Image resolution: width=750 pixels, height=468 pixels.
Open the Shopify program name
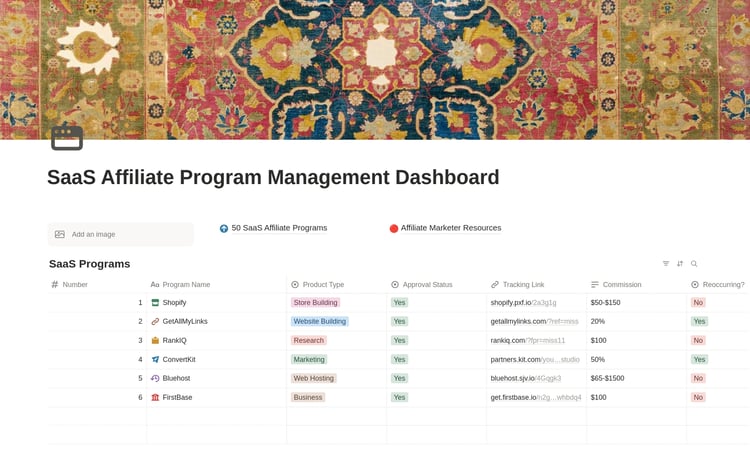(174, 302)
